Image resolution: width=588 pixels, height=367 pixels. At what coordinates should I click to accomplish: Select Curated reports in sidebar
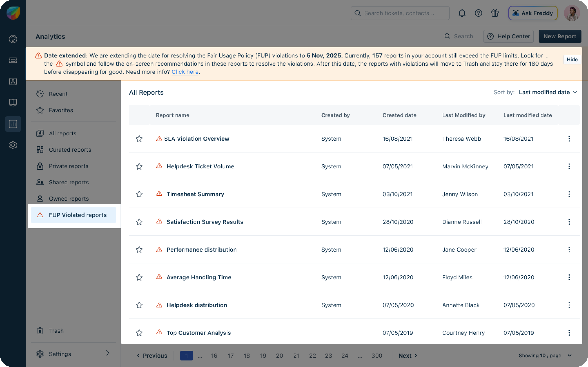pos(70,150)
